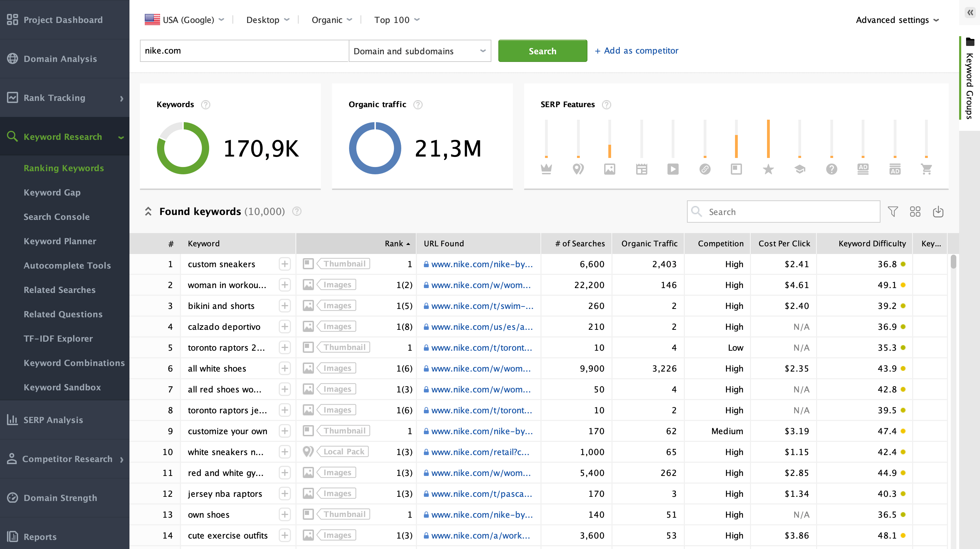This screenshot has width=980, height=549.
Task: Click the sitelinks chain SERP icon
Action: point(705,169)
